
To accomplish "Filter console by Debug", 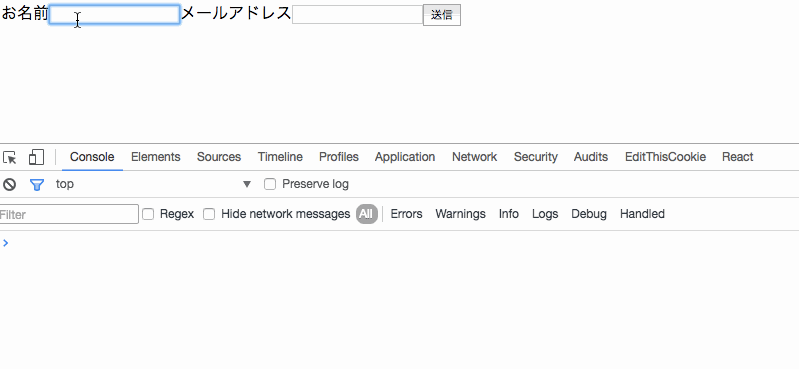I will [589, 214].
